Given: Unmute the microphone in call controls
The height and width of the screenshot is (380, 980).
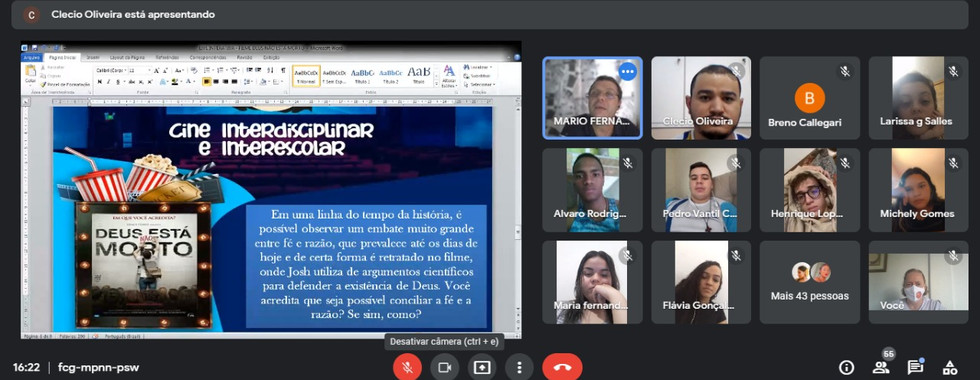Looking at the screenshot, I should (x=407, y=368).
